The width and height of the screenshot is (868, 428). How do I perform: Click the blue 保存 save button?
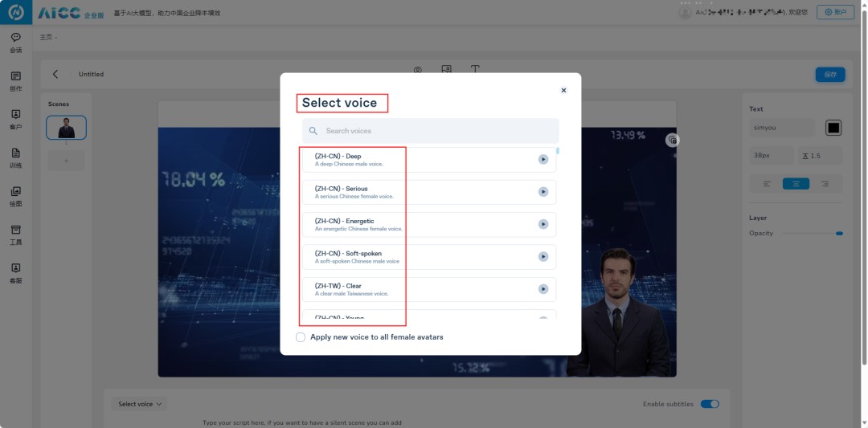pyautogui.click(x=830, y=75)
